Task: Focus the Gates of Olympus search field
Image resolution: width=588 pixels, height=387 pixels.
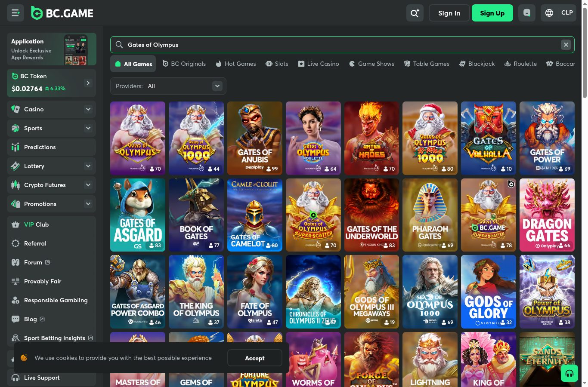Action: click(x=342, y=45)
